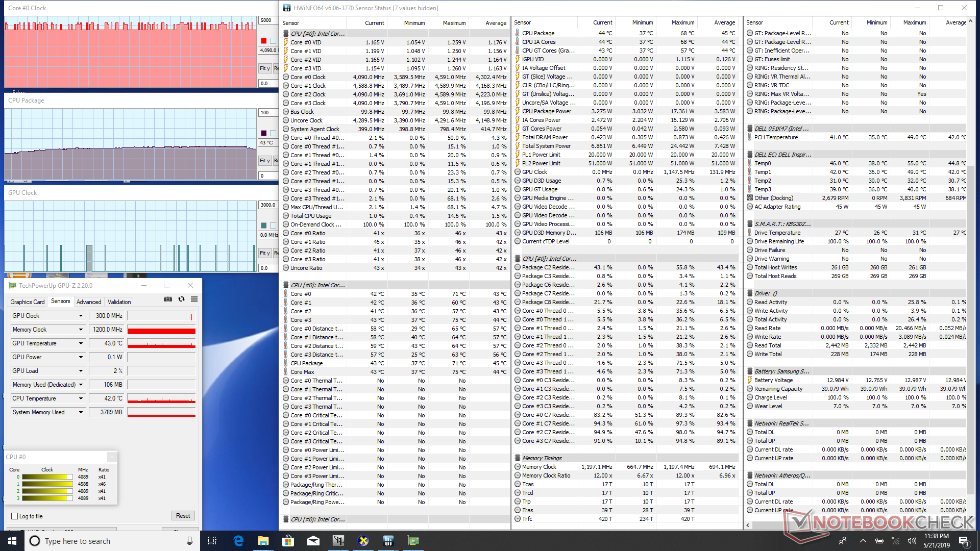
Task: Enable the Log to file checkbox
Action: (15, 516)
